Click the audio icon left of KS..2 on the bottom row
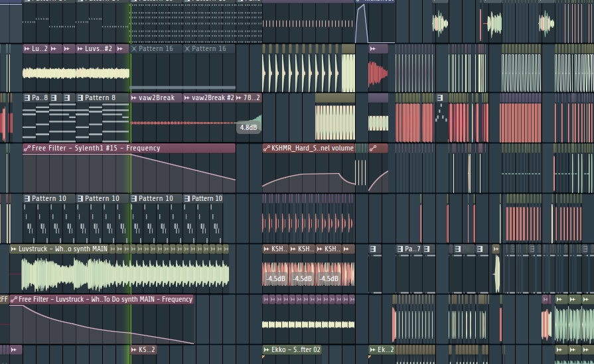Image resolution: width=594 pixels, height=364 pixels. [14, 349]
